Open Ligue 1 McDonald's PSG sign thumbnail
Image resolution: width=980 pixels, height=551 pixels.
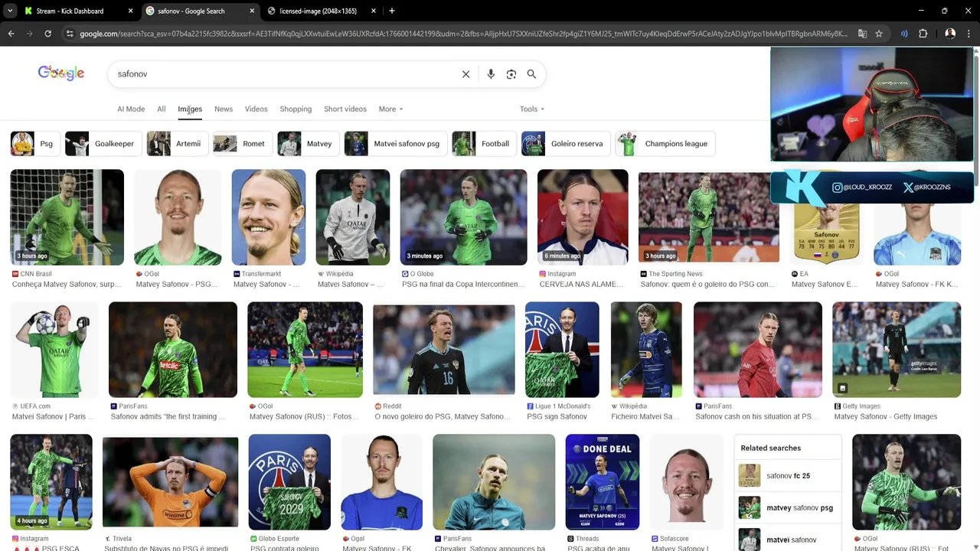pyautogui.click(x=562, y=350)
